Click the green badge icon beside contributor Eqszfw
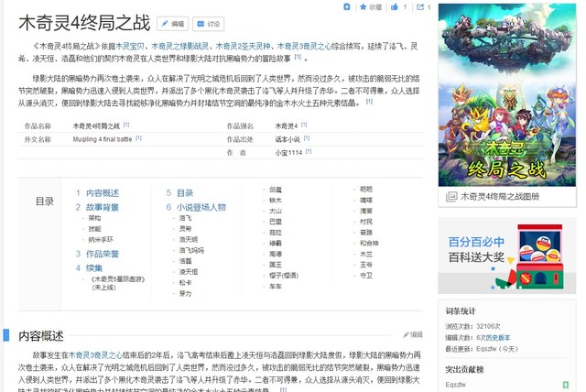Viewport: 586px width, 392px height. [x=567, y=385]
